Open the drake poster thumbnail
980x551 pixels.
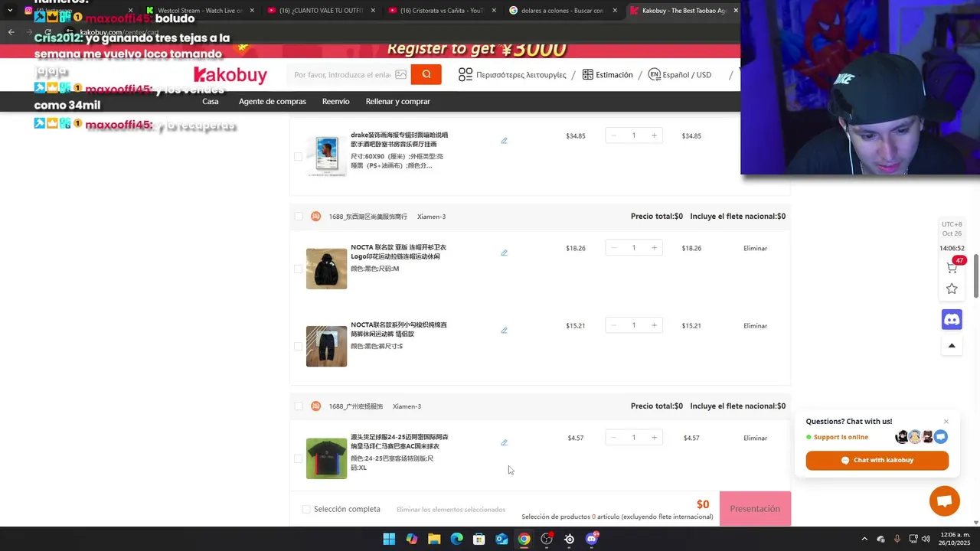[326, 156]
